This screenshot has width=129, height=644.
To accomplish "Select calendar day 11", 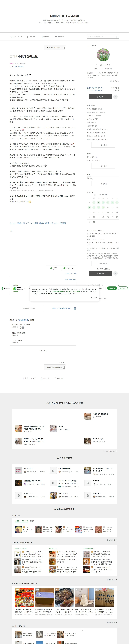I will click(x=103, y=207).
